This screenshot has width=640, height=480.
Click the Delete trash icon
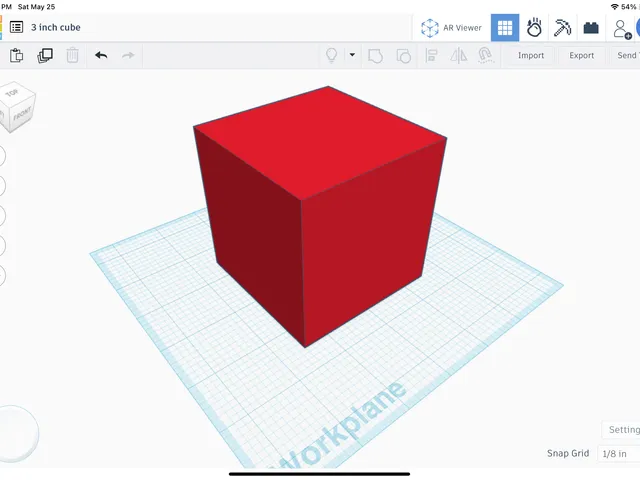pyautogui.click(x=72, y=55)
